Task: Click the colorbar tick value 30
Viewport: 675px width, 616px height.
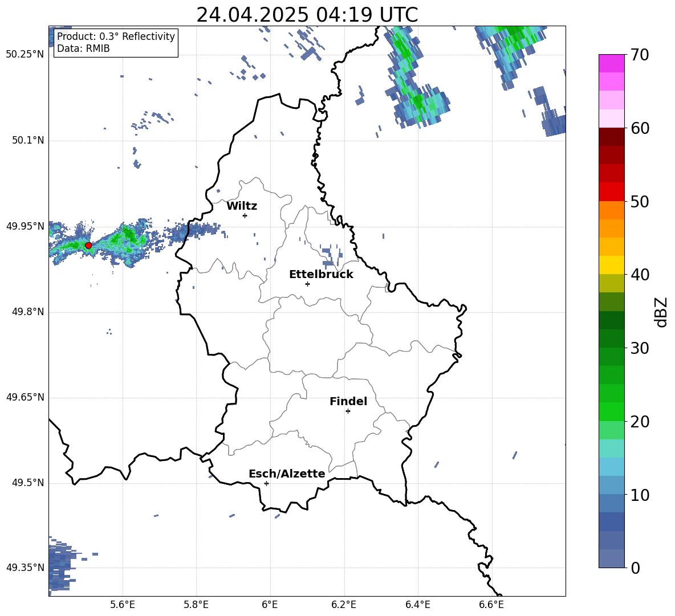Action: 640,348
